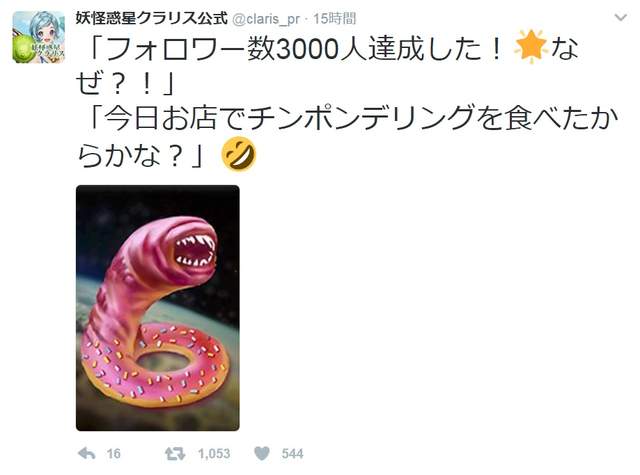Click the worm's toothy mouth in the image
The width and height of the screenshot is (640, 475).
[x=194, y=249]
